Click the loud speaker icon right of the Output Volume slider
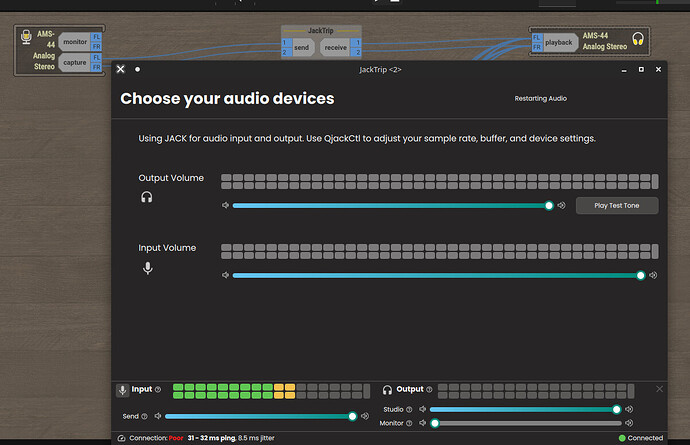The image size is (690, 445). [x=562, y=206]
